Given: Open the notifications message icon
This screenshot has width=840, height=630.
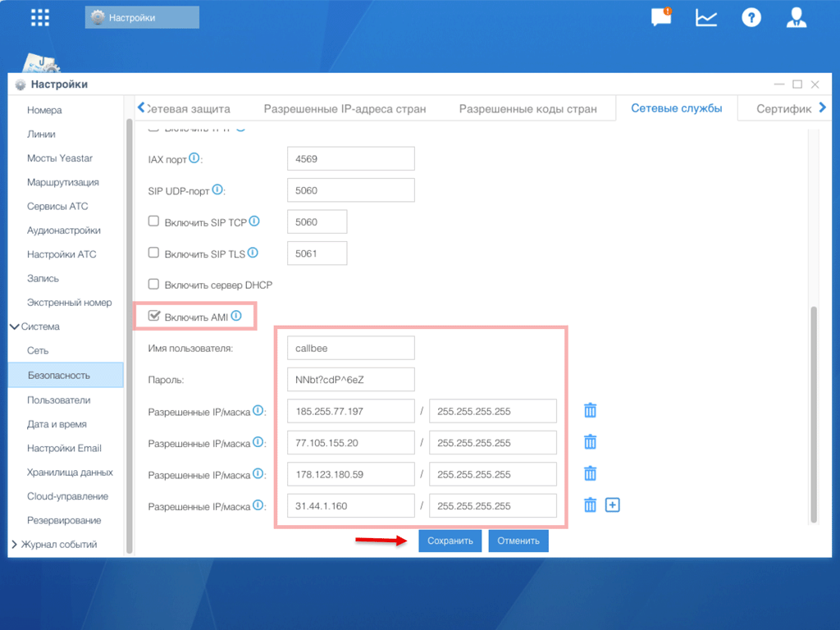Looking at the screenshot, I should 660,17.
